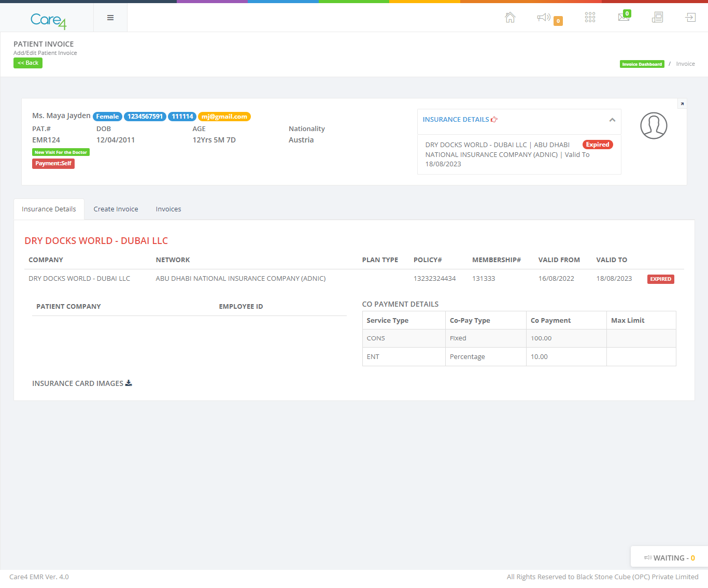
Task: Click the pointing hand icon beside Insurance Details
Action: click(x=494, y=120)
